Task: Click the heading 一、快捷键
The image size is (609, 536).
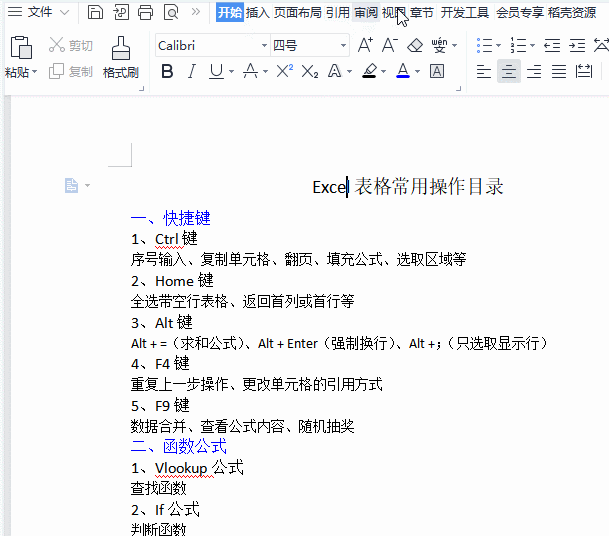Action: coord(171,218)
